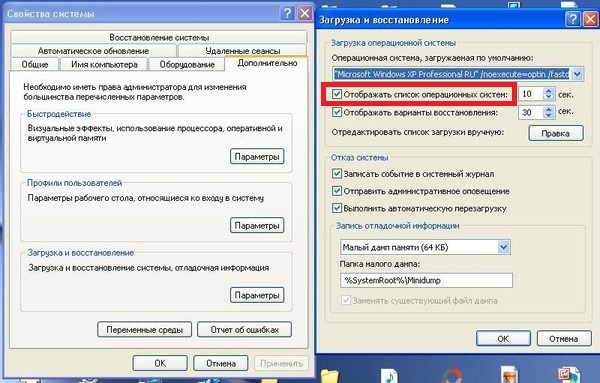The image size is (600, 383).
Task: Uncheck Выполнить автоматическую перезагрузку
Action: [x=337, y=208]
